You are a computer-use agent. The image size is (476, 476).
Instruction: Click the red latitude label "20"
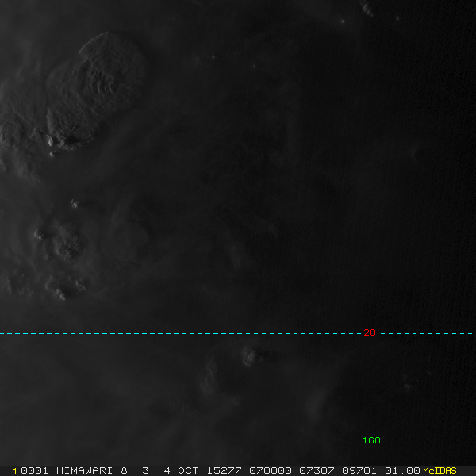(370, 332)
